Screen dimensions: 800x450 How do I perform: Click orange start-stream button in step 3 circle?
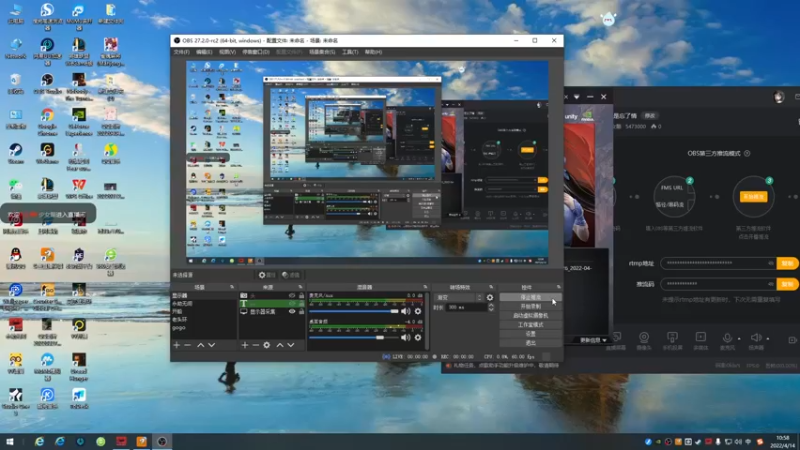[x=753, y=196]
